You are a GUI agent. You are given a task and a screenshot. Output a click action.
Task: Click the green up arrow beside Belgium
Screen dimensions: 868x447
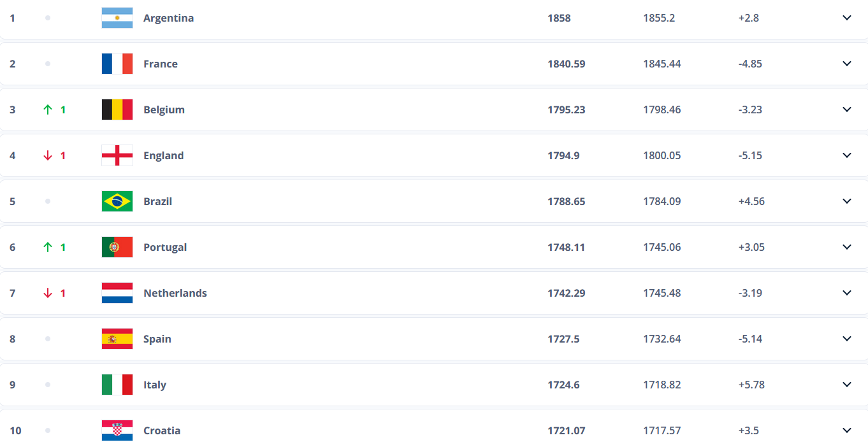pos(48,110)
